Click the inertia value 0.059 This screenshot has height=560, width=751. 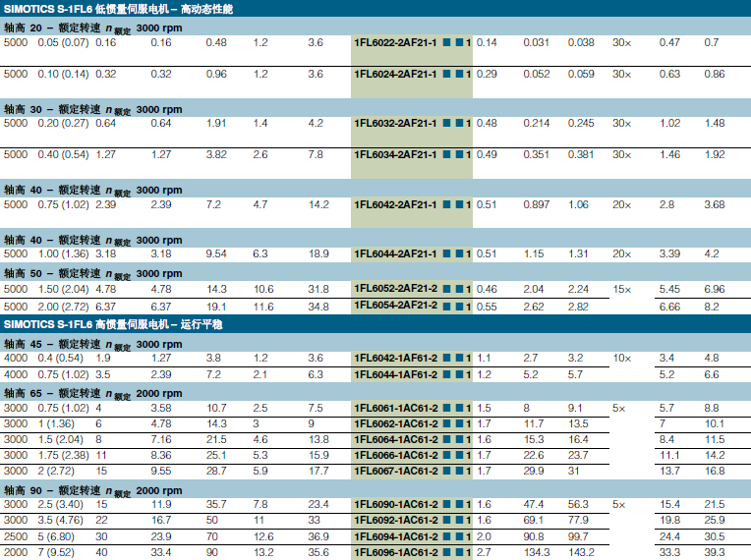[x=581, y=75]
